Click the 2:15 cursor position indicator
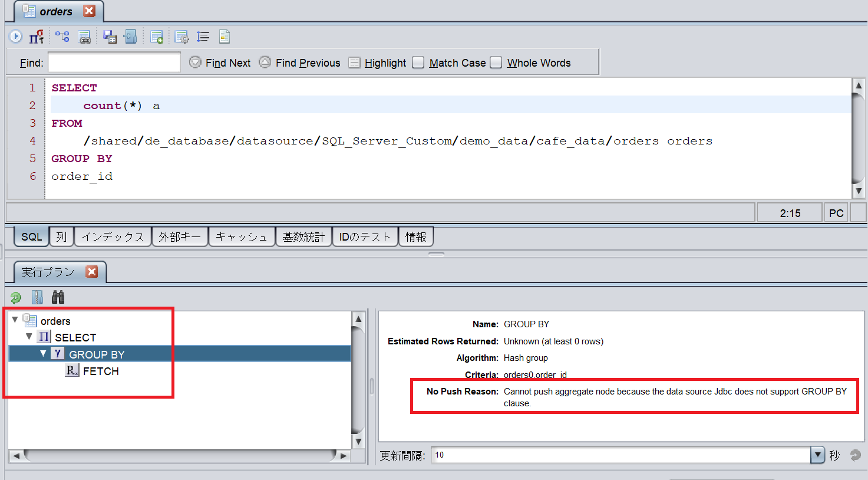 [x=790, y=213]
